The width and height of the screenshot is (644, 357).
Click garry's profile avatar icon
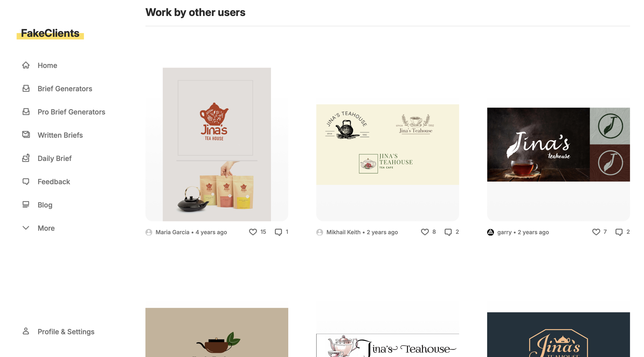pyautogui.click(x=490, y=232)
